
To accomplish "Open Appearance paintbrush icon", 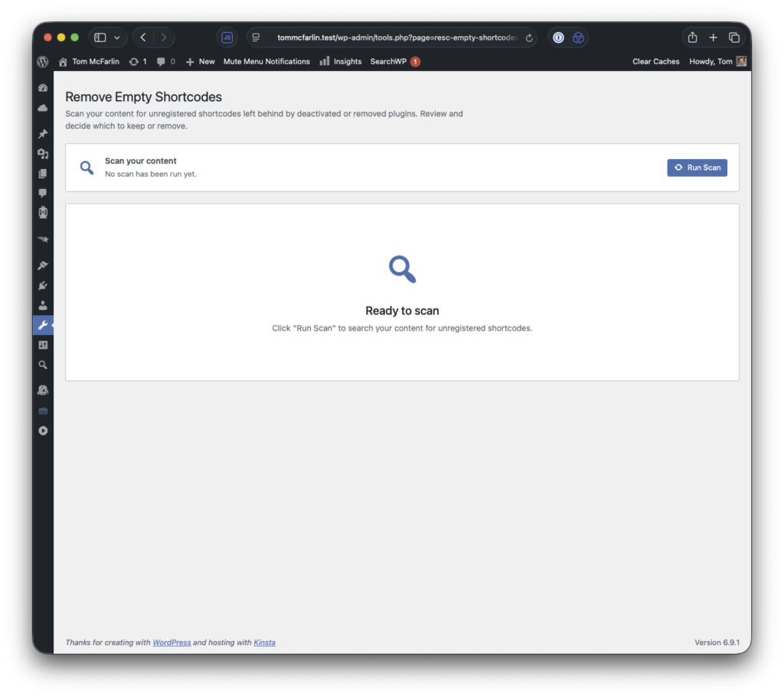I will point(43,265).
